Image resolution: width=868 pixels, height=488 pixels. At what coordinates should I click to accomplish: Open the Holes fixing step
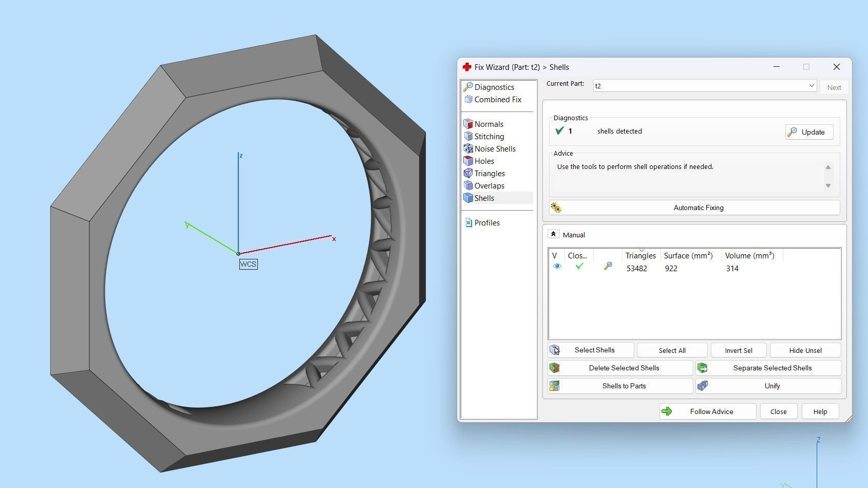coord(479,161)
